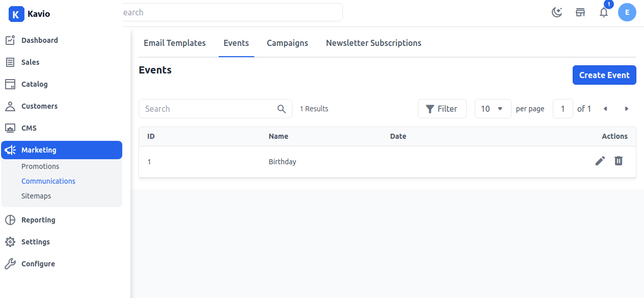
Task: Open the Filter panel
Action: coord(442,109)
